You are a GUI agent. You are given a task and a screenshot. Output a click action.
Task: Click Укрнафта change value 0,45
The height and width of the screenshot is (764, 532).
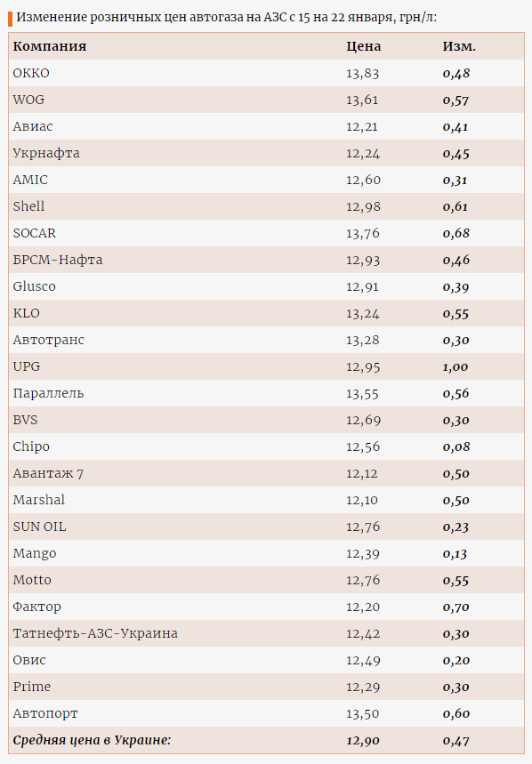click(x=456, y=154)
